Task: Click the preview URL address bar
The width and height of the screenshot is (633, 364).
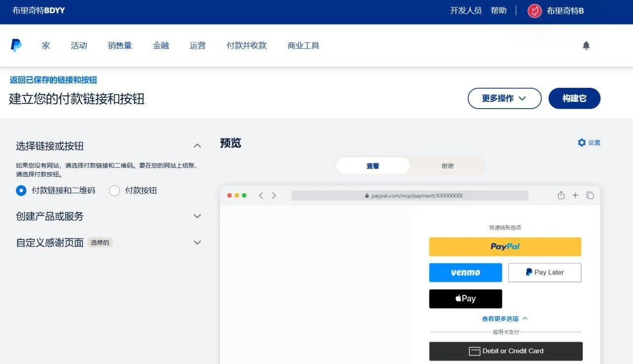Action: point(410,196)
